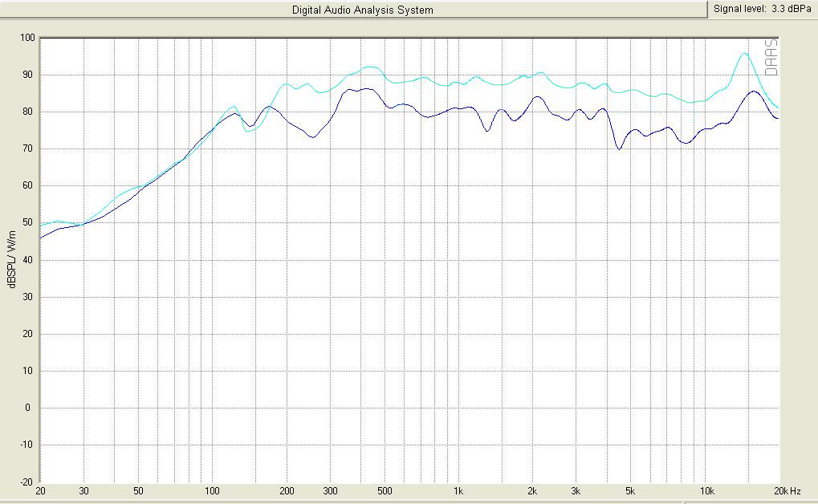
Task: Click the 3k frequency axis label
Action: (576, 491)
